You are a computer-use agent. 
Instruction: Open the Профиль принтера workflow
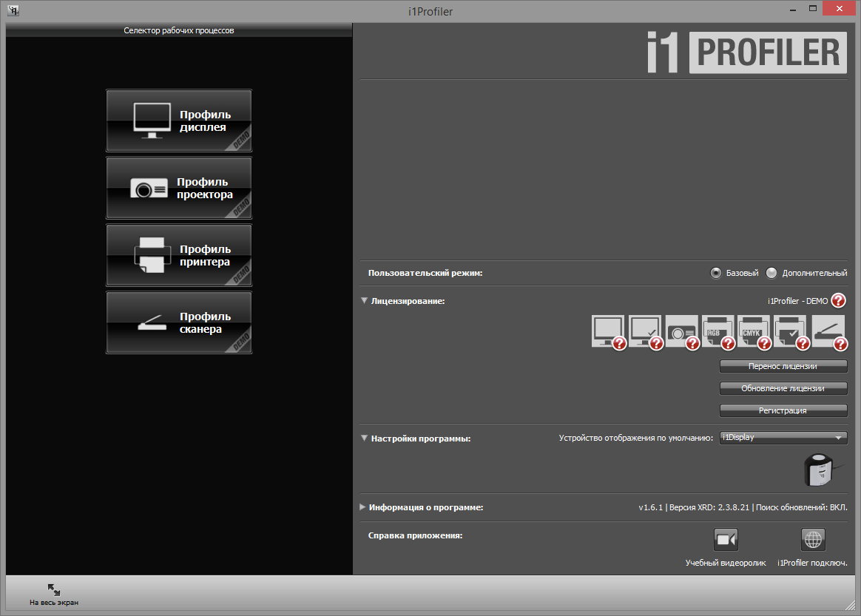(x=179, y=255)
